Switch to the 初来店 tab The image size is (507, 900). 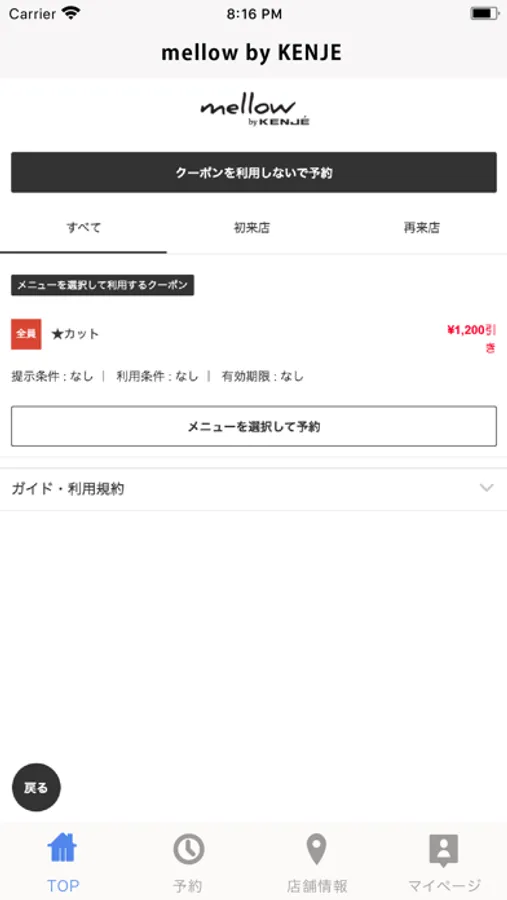click(x=251, y=228)
